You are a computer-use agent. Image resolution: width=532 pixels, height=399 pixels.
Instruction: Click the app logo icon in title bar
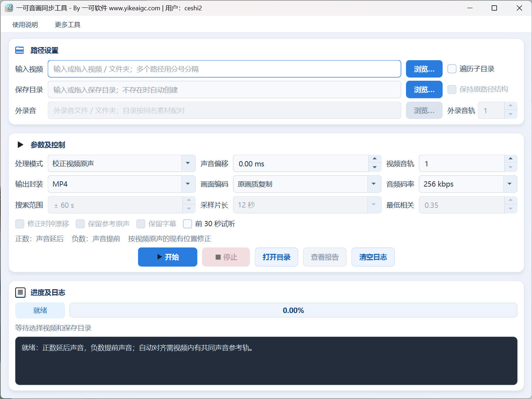click(9, 8)
